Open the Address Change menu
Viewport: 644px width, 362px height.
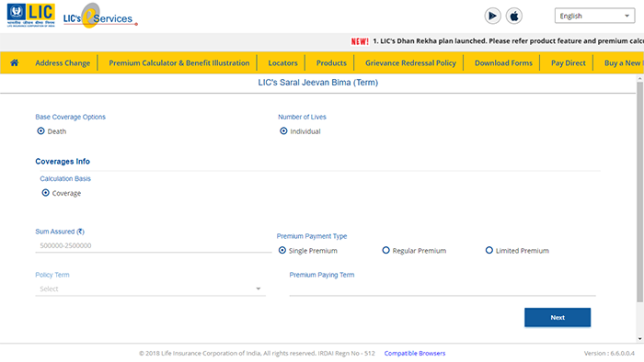(x=63, y=62)
